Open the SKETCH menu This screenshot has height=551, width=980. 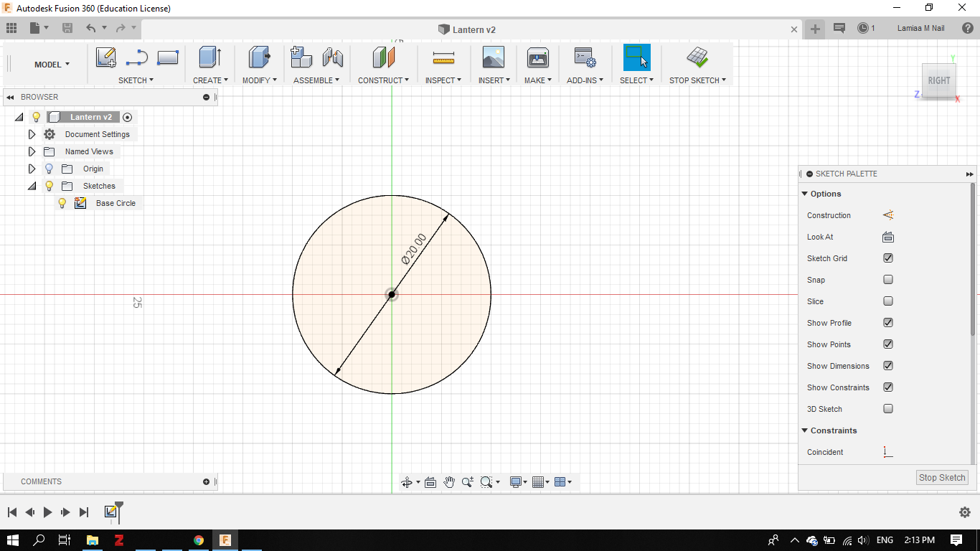136,80
